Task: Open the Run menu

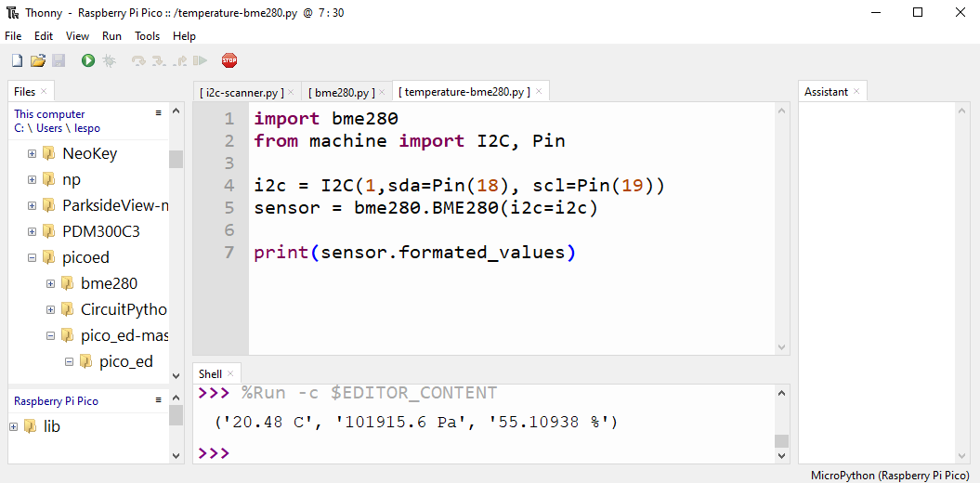Action: click(x=111, y=36)
